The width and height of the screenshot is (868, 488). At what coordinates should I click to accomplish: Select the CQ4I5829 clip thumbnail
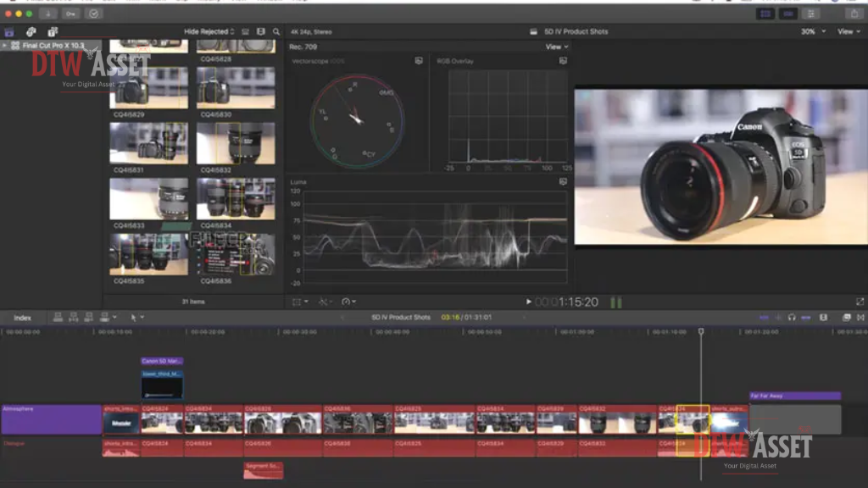click(148, 87)
